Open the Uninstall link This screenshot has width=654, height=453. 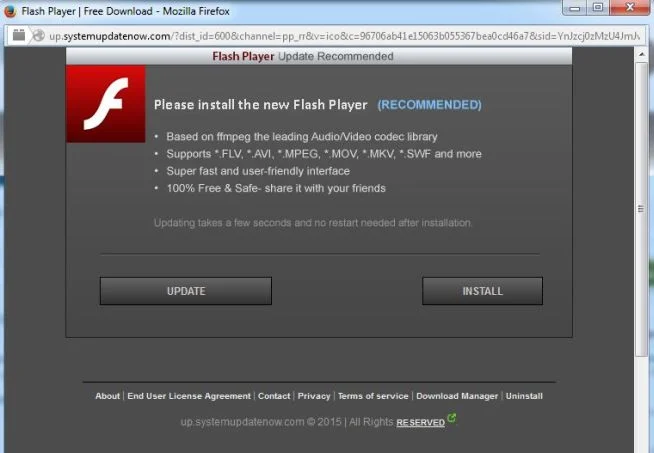pos(524,396)
